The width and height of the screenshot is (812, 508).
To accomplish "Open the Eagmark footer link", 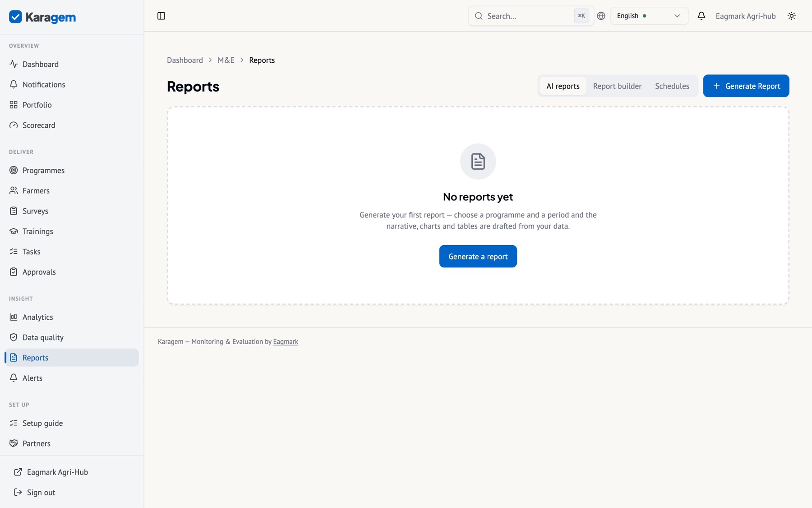I will pos(286,341).
